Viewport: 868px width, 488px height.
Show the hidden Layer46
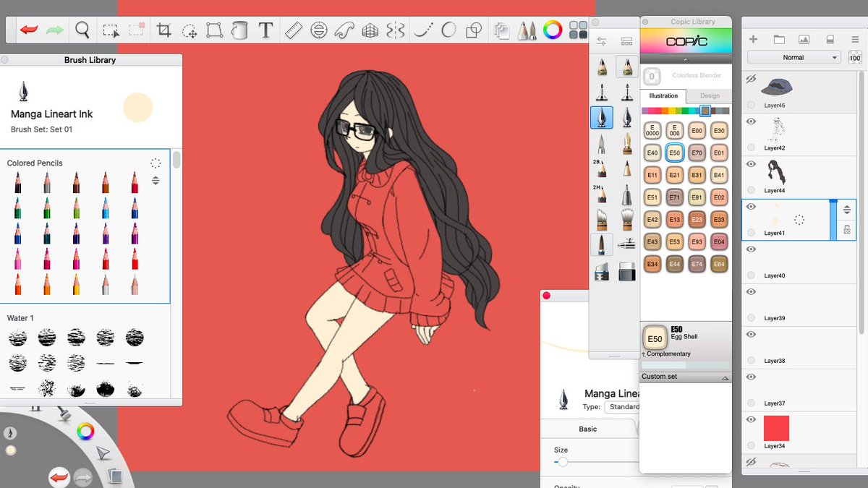coord(751,79)
